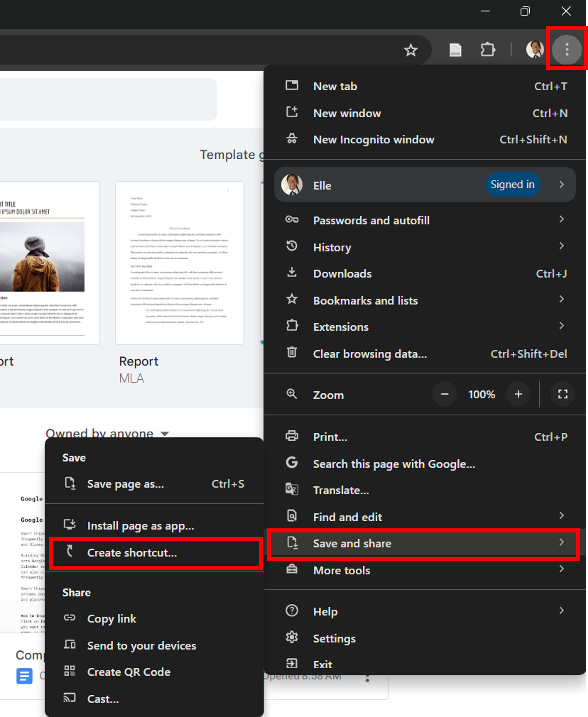The height and width of the screenshot is (717, 588).
Task: Click the Signed in badge
Action: (x=512, y=185)
